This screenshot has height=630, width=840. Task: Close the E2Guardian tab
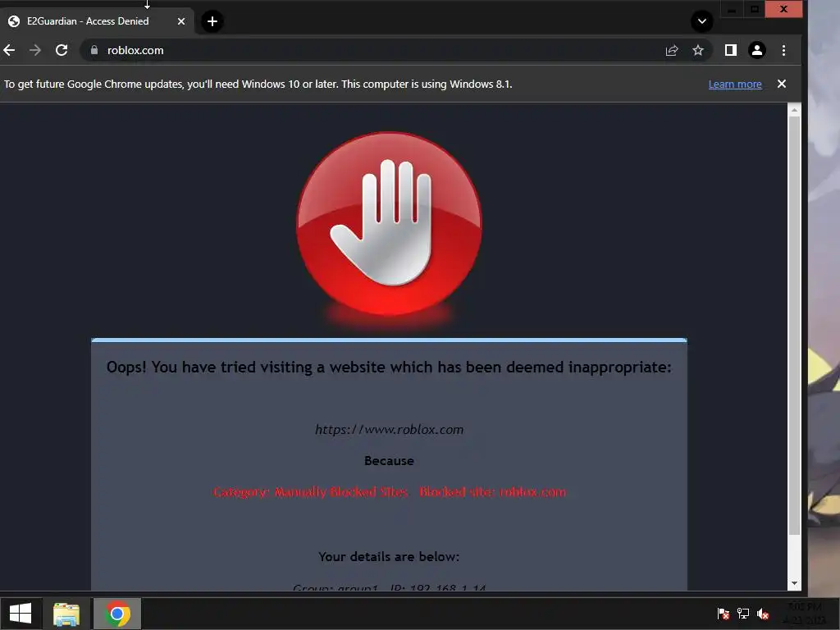[x=181, y=21]
